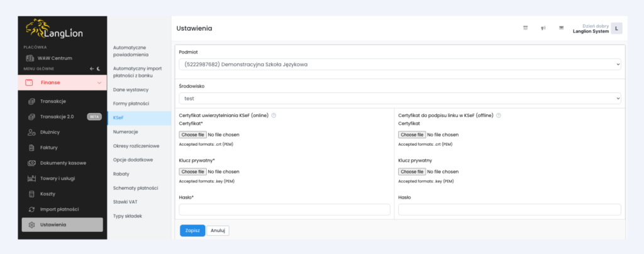Toggle dark mode with the moon icon
The image size is (644, 254).
pyautogui.click(x=99, y=69)
